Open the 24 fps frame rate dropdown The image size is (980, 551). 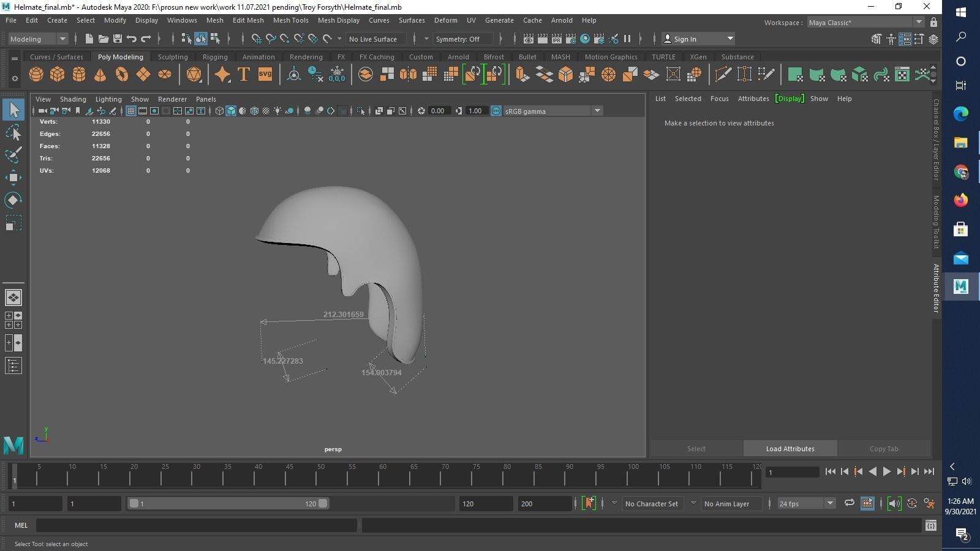pyautogui.click(x=806, y=503)
